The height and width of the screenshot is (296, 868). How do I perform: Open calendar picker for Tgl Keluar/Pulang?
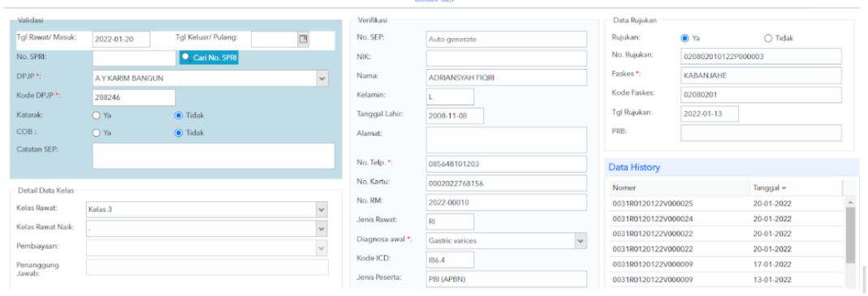pos(303,39)
